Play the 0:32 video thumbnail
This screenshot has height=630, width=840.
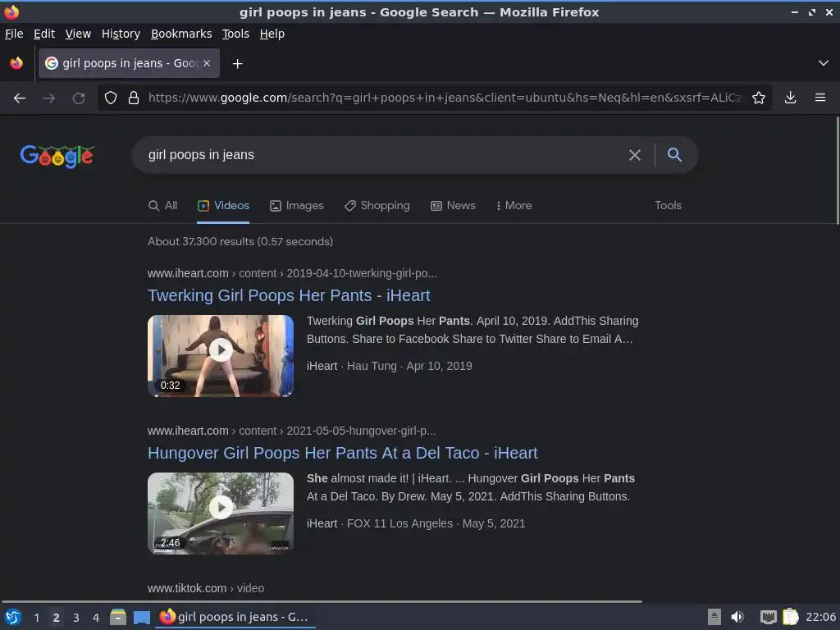(221, 356)
